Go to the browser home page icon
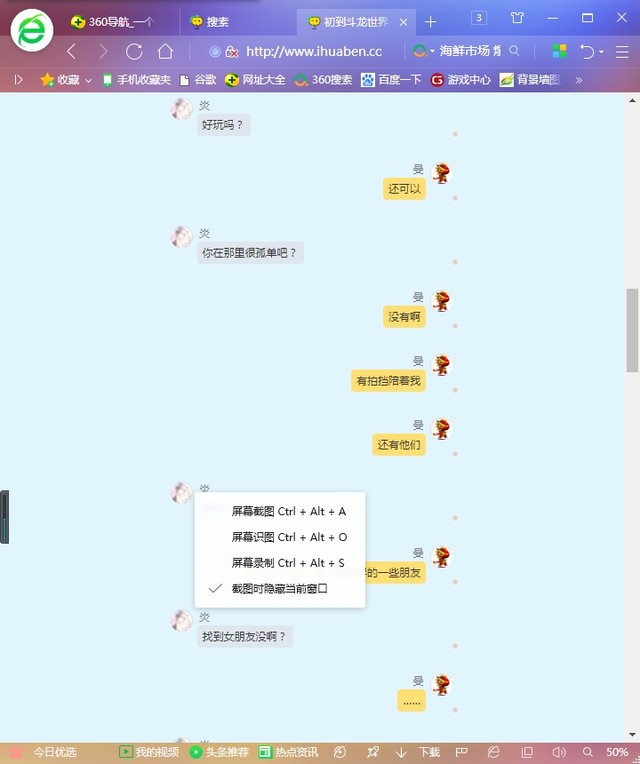This screenshot has width=640, height=764. (165, 51)
